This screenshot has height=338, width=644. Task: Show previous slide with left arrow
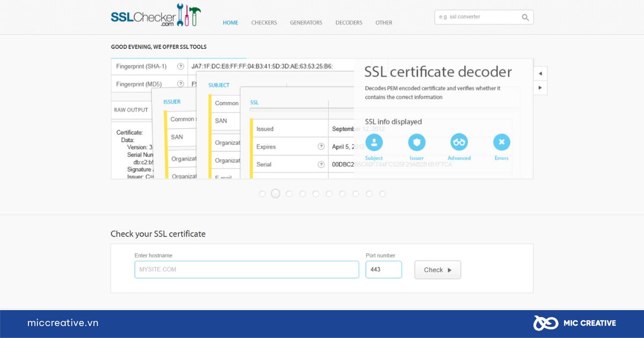point(540,74)
